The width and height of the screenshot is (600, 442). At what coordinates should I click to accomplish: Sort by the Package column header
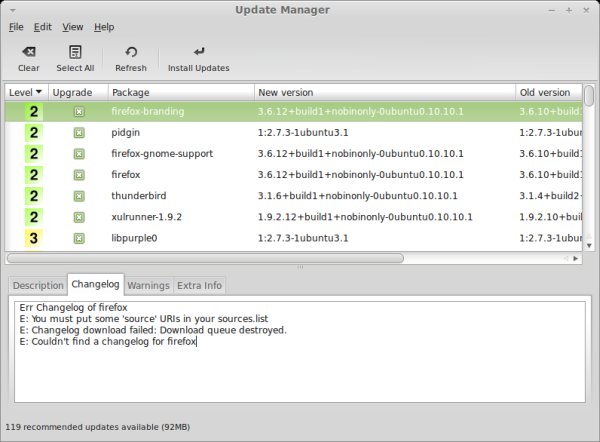[180, 92]
